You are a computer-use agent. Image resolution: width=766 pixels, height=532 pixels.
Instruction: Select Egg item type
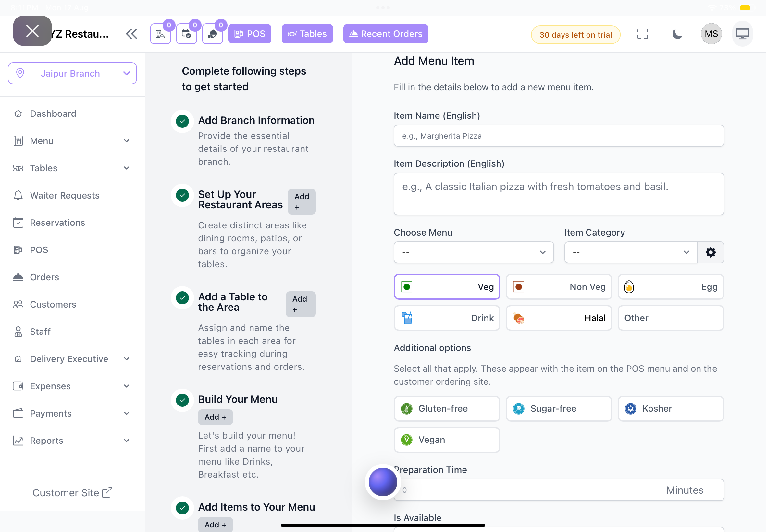(x=671, y=287)
